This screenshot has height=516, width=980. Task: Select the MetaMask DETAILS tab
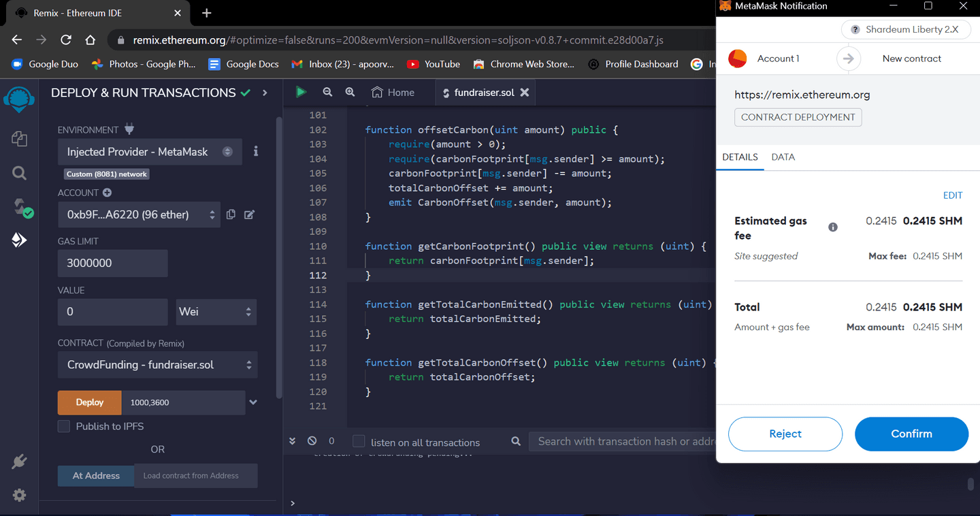pos(740,157)
